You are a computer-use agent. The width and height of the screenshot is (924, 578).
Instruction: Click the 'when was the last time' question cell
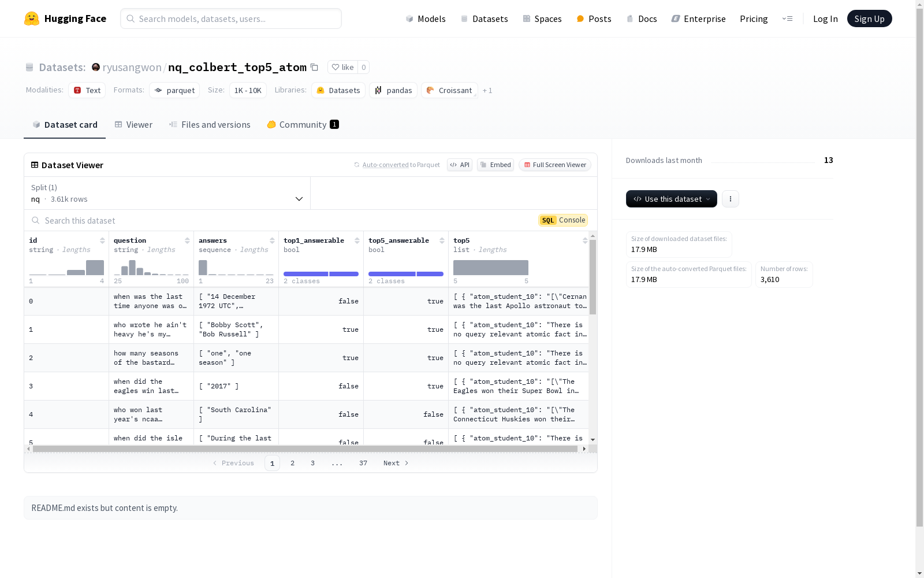151,301
